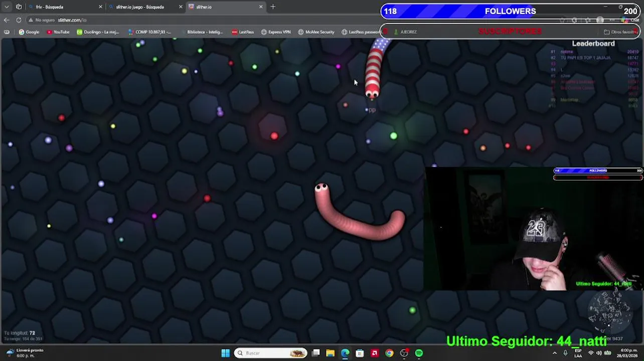This screenshot has width=644, height=361.
Task: Open the Duolingo bookmark
Action: click(x=98, y=32)
